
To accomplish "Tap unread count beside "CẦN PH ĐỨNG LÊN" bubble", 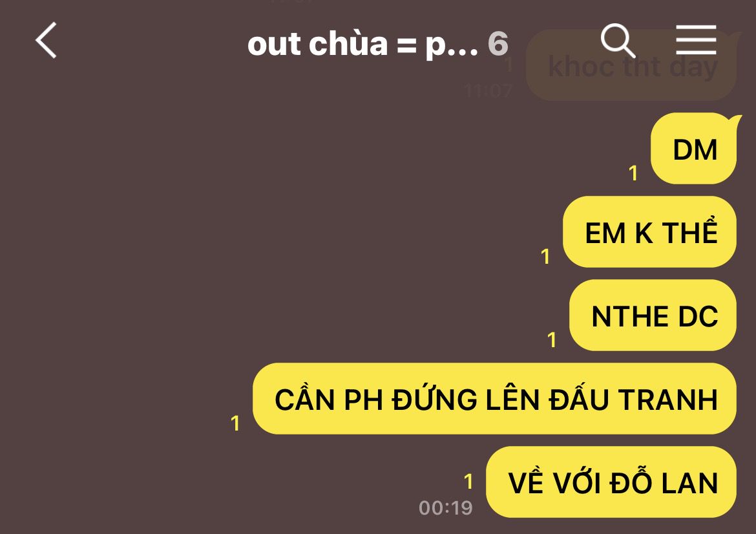I will tap(235, 423).
